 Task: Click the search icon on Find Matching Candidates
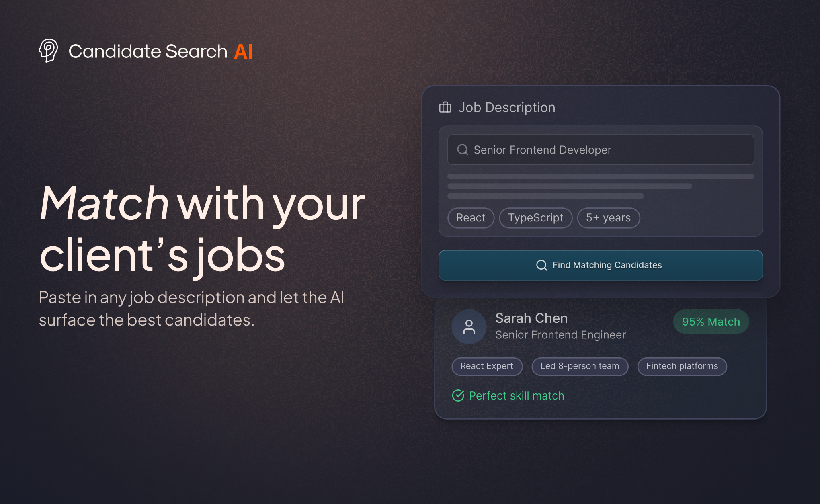pos(541,265)
